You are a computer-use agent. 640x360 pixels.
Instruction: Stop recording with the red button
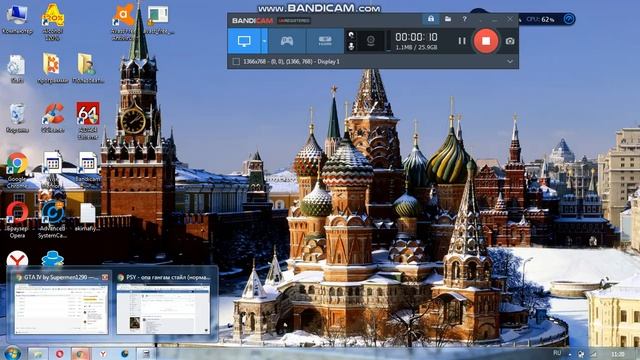click(x=486, y=41)
